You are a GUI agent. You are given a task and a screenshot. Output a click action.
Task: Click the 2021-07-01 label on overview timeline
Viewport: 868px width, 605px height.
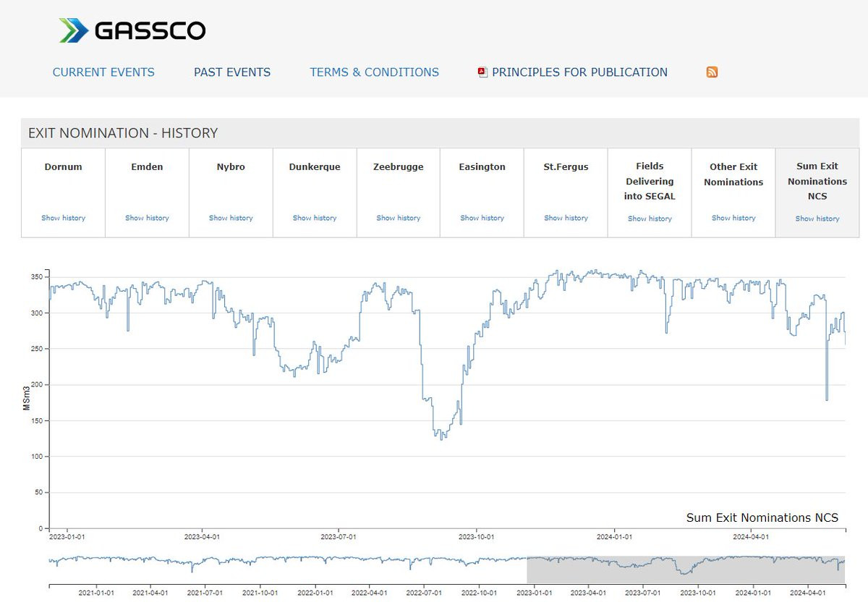(205, 593)
